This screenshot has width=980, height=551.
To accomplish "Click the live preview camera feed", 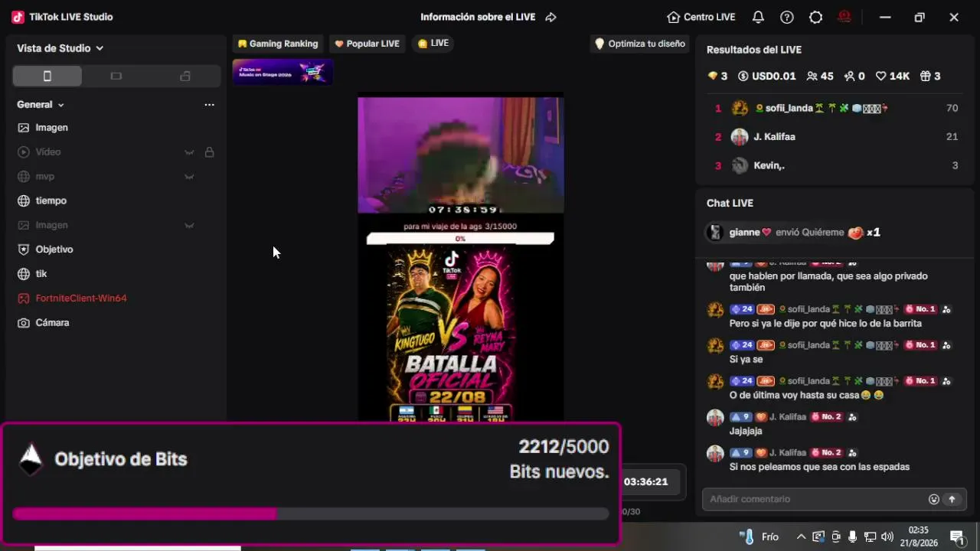I will click(x=461, y=155).
